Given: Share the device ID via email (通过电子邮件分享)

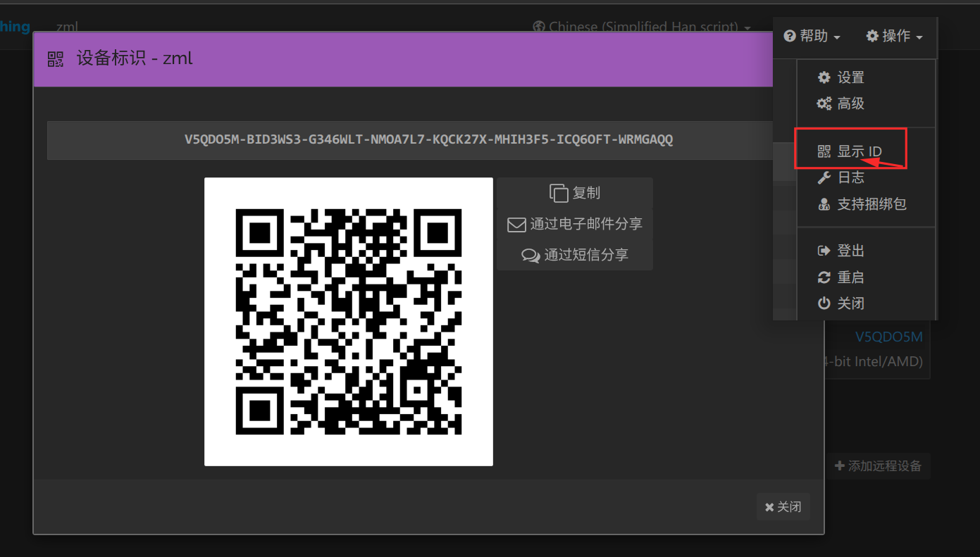Looking at the screenshot, I should click(x=575, y=224).
